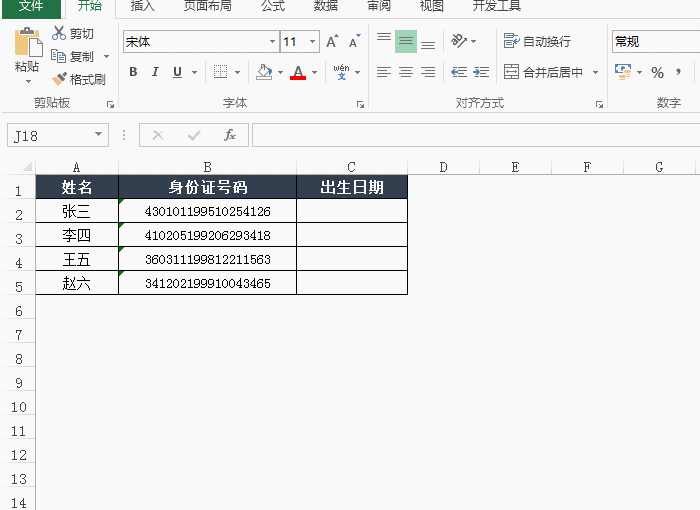
Task: Confirm formula entry checkmark icon
Action: pyautogui.click(x=194, y=135)
